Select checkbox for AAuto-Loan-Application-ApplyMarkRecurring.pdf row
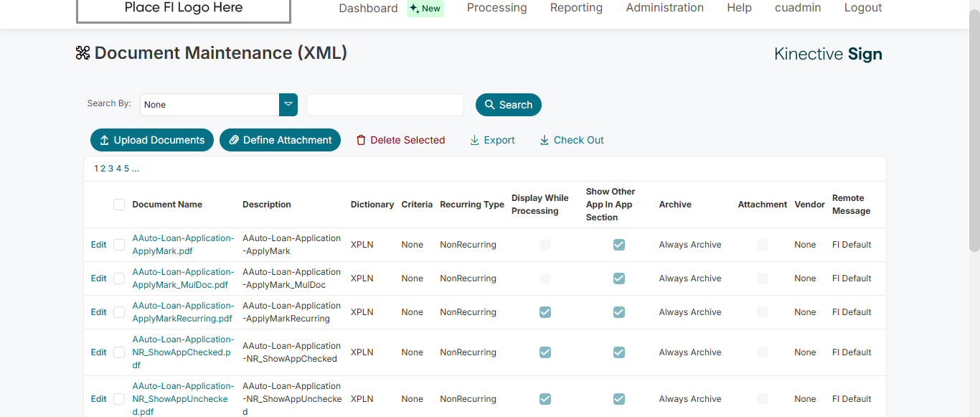The width and height of the screenshot is (980, 417). [x=119, y=312]
